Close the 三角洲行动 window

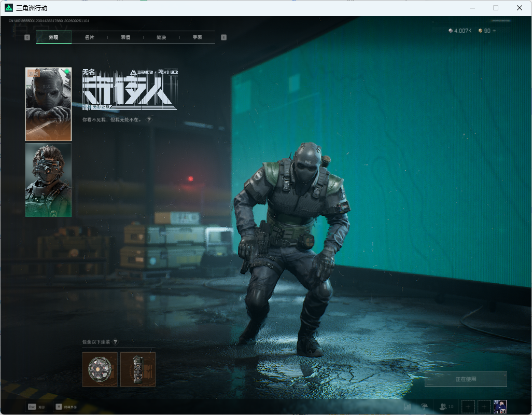pyautogui.click(x=520, y=8)
